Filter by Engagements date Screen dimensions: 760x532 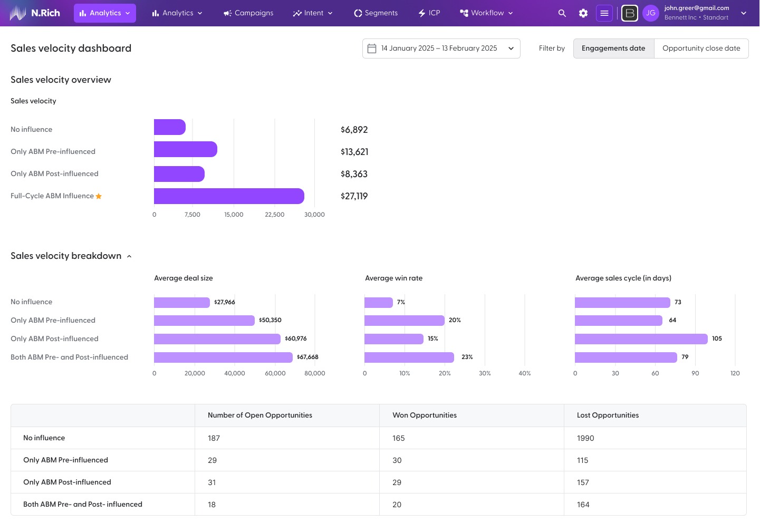click(x=613, y=49)
